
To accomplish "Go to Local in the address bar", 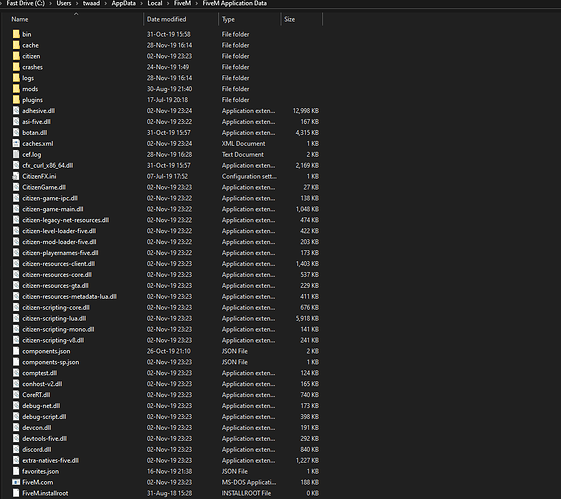I will pyautogui.click(x=155, y=3).
